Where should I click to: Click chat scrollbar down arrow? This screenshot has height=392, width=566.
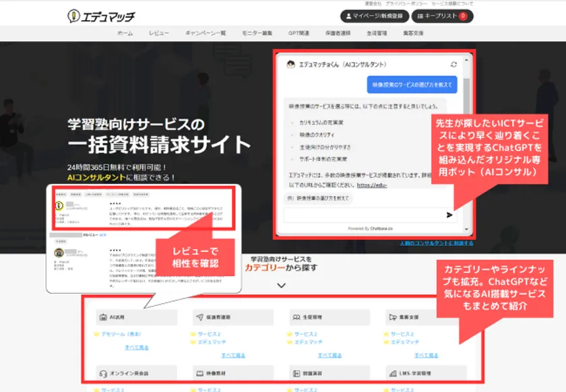point(466,229)
